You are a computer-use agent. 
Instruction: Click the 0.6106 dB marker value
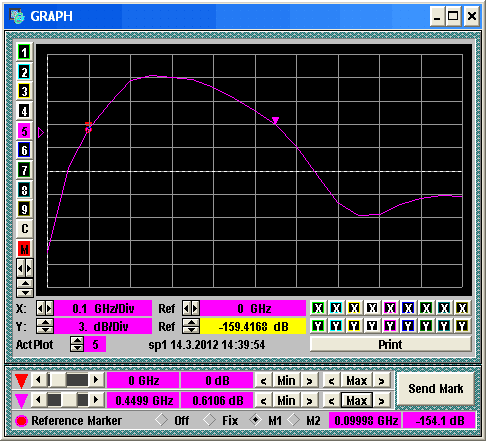(x=217, y=400)
